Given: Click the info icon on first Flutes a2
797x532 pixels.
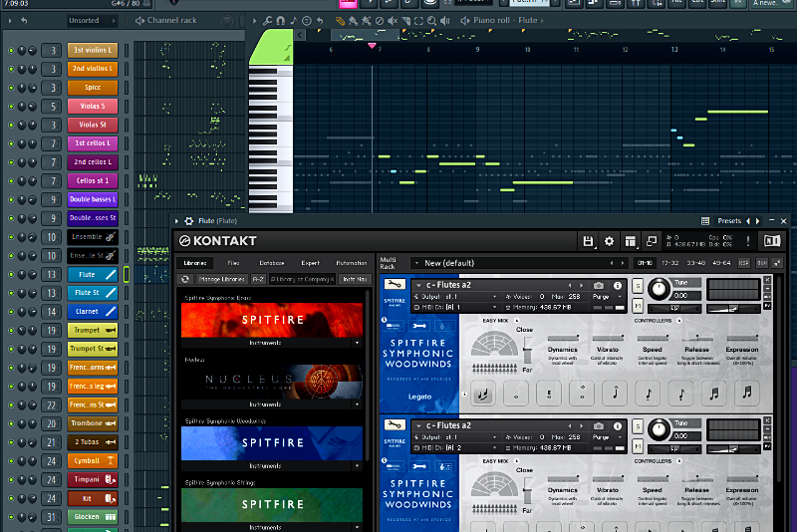Looking at the screenshot, I should pos(618,285).
